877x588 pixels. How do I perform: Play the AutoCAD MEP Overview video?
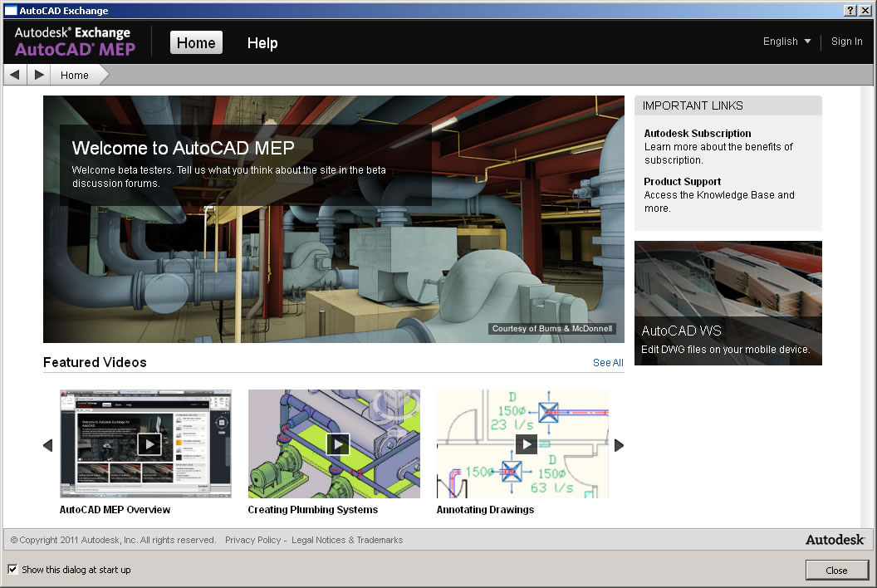[149, 444]
